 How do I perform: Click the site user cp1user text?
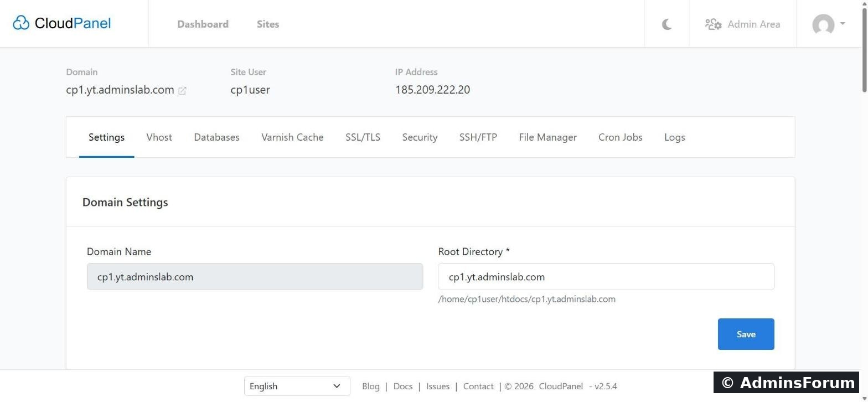[250, 90]
